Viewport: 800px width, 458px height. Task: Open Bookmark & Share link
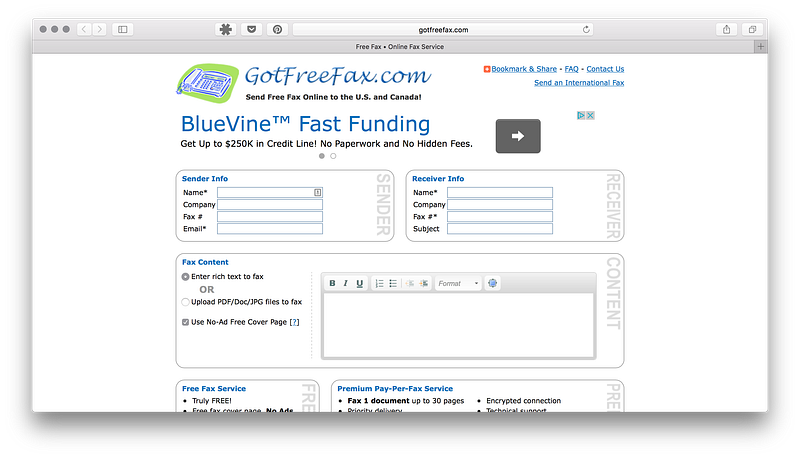point(524,69)
